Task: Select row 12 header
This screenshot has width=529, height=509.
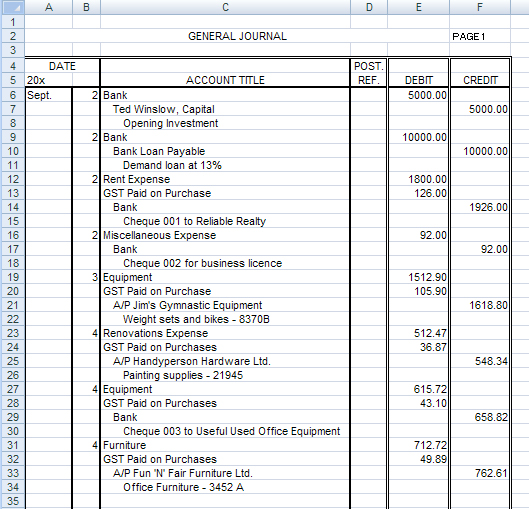Action: coord(13,179)
